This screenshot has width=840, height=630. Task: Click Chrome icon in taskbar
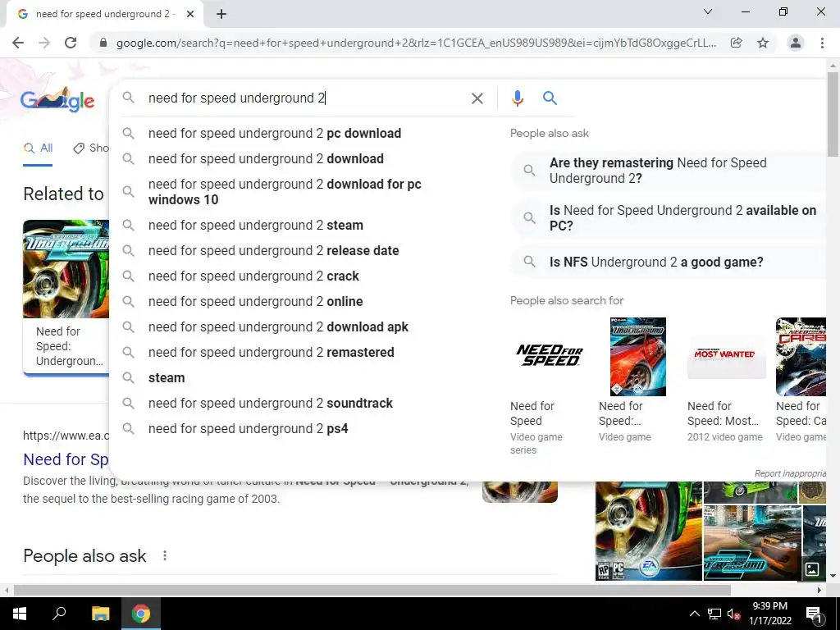(x=141, y=614)
